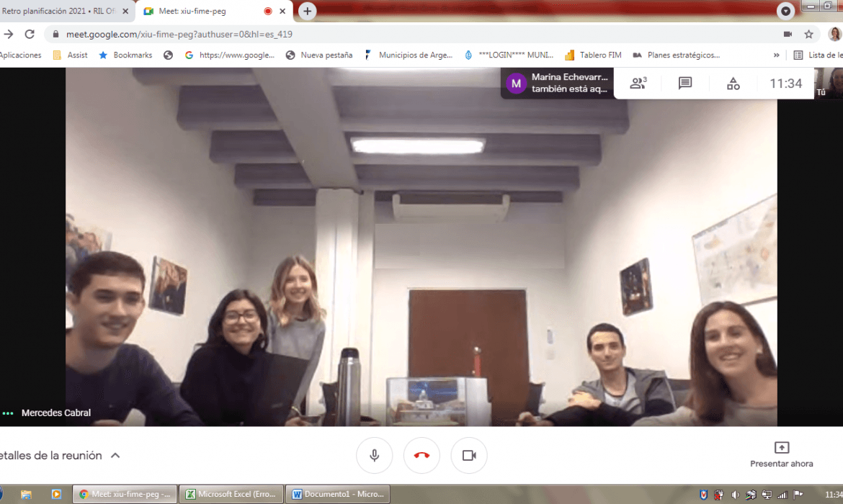Show more bookmarks with the double chevron

pos(776,55)
